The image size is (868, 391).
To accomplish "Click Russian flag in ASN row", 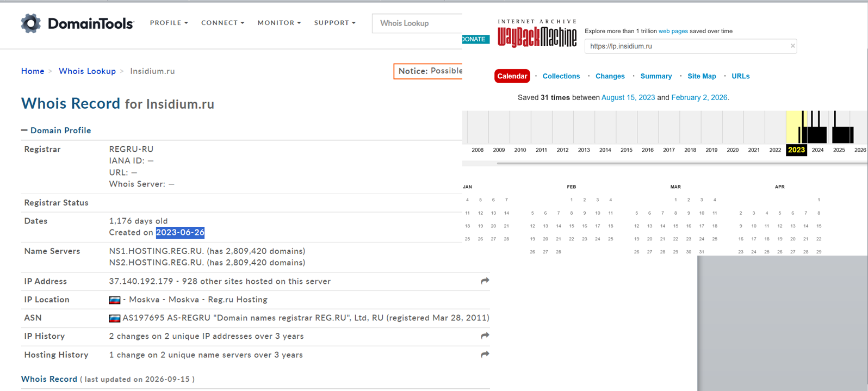I will pos(115,318).
